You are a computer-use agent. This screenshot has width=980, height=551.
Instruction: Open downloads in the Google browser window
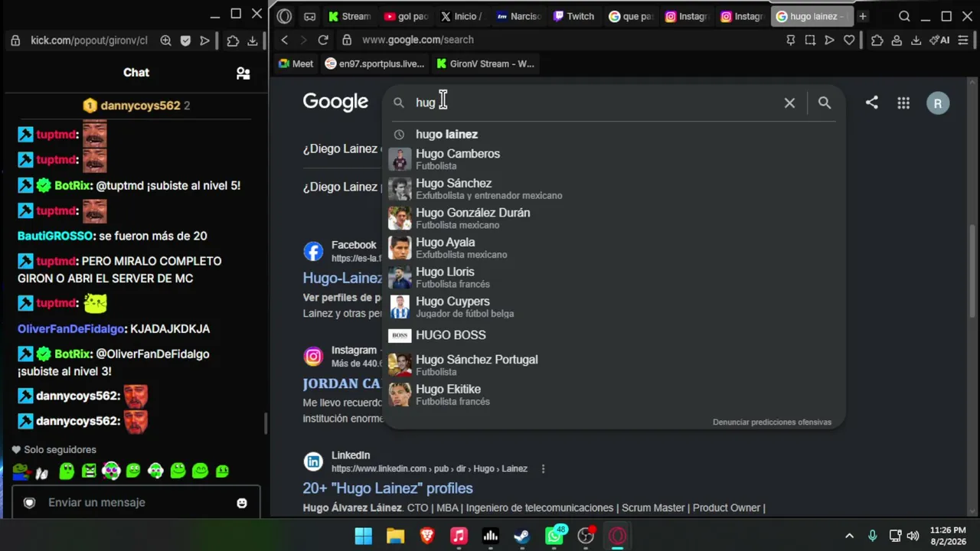click(916, 40)
